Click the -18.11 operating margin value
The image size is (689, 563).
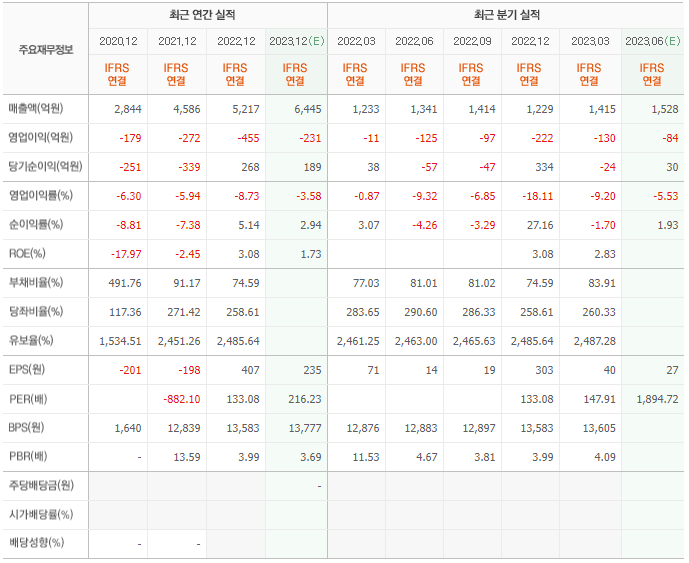[x=538, y=196]
